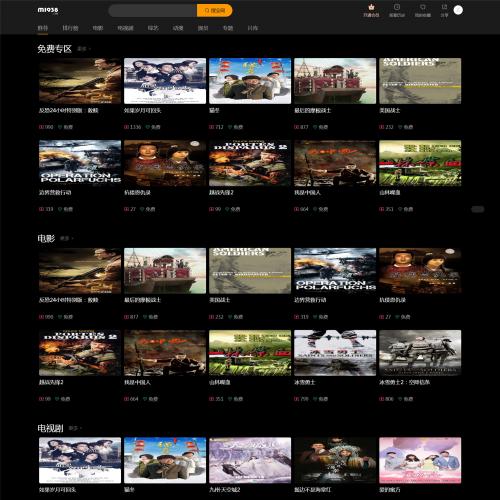Click the small gray floating button at right edge
The image size is (500, 500).
click(x=478, y=209)
